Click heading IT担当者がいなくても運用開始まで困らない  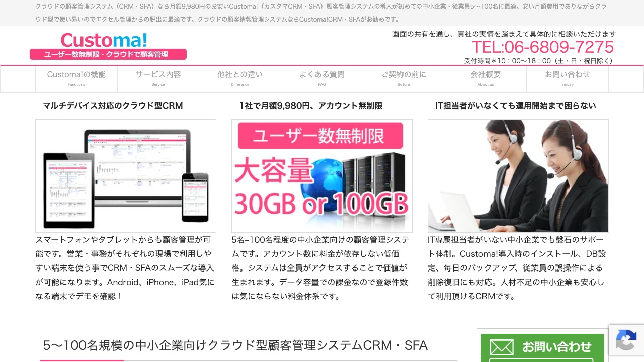(516, 106)
